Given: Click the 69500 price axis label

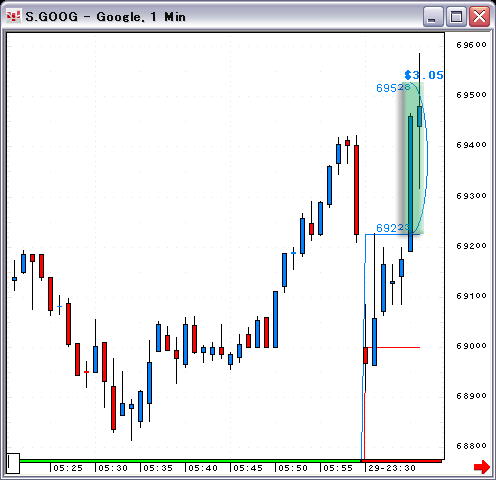Looking at the screenshot, I should [471, 95].
